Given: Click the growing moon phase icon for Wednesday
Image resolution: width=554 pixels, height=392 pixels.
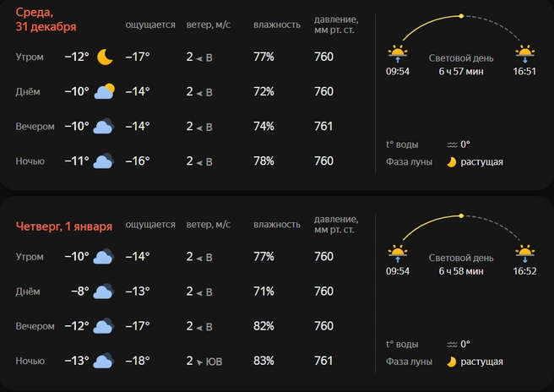Looking at the screenshot, I should (452, 161).
